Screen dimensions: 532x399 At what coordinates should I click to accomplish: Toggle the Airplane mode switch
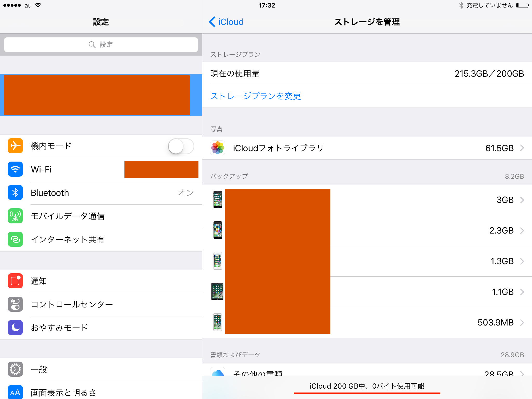click(x=181, y=146)
